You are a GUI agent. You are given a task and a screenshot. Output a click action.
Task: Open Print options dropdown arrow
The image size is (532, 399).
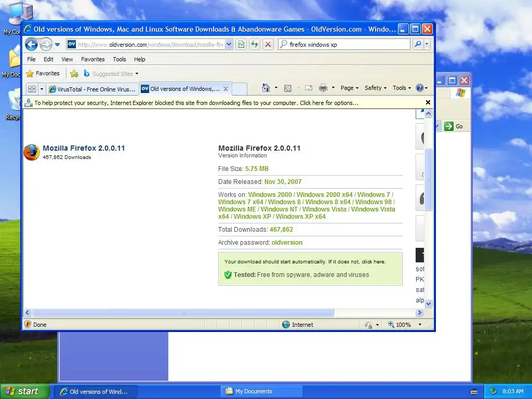333,88
